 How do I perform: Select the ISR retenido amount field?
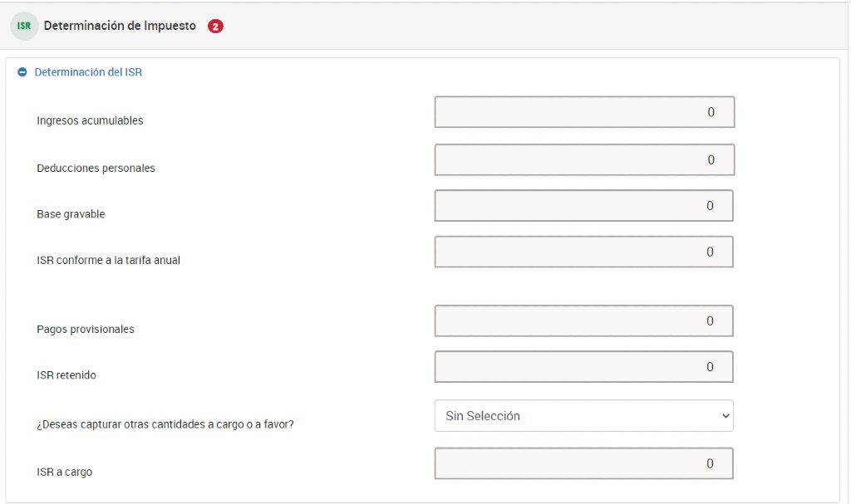(x=583, y=367)
